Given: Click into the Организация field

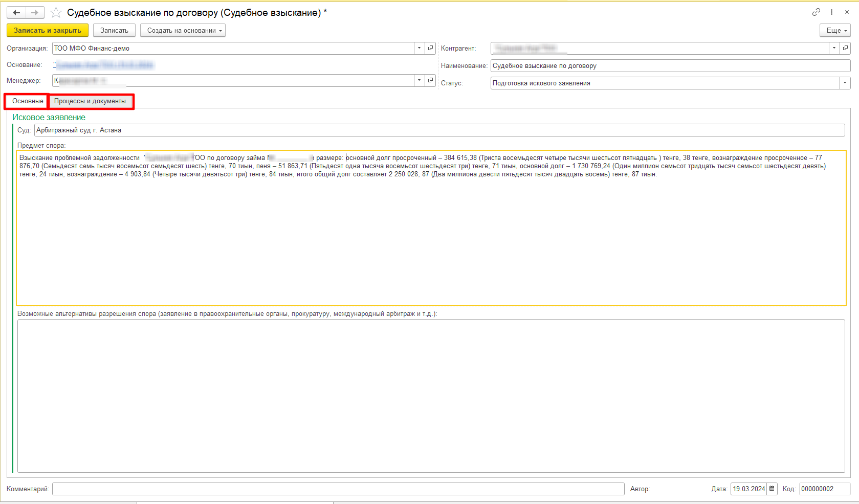Looking at the screenshot, I should coord(233,48).
